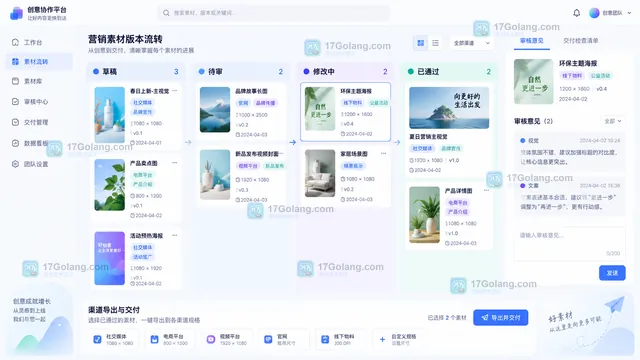Screen dimensions: 640x360
Task: Toggle the 官网 export channel
Action: [x=284, y=340]
